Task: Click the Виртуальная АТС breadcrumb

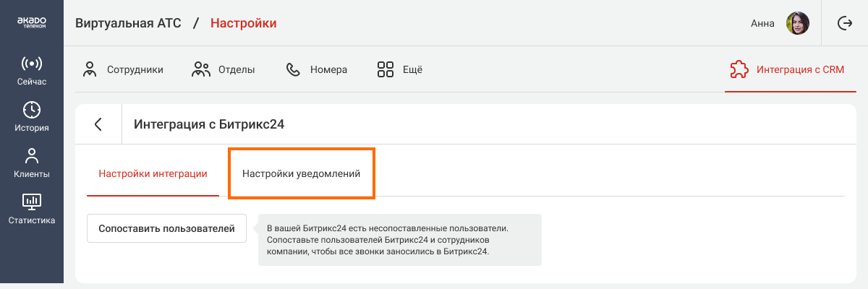Action: point(128,23)
